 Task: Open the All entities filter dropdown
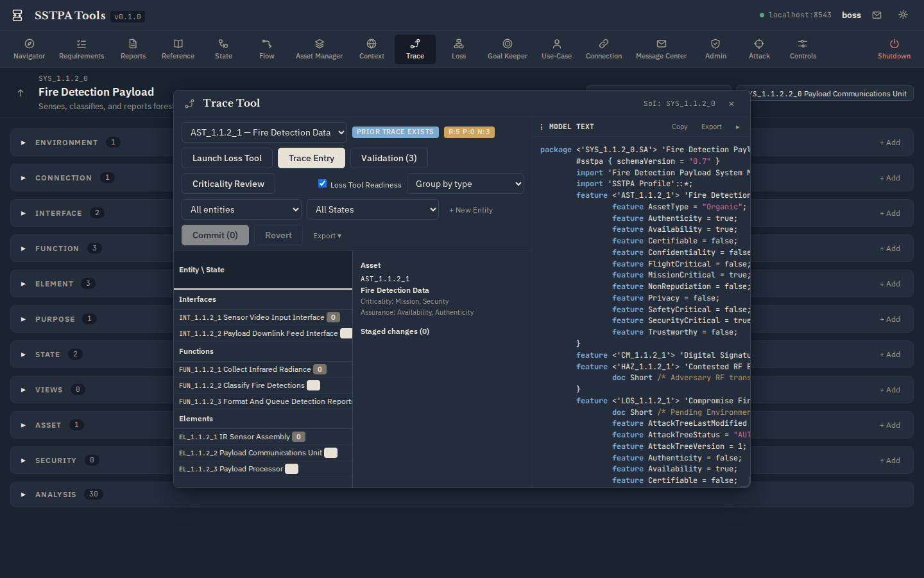click(x=242, y=209)
